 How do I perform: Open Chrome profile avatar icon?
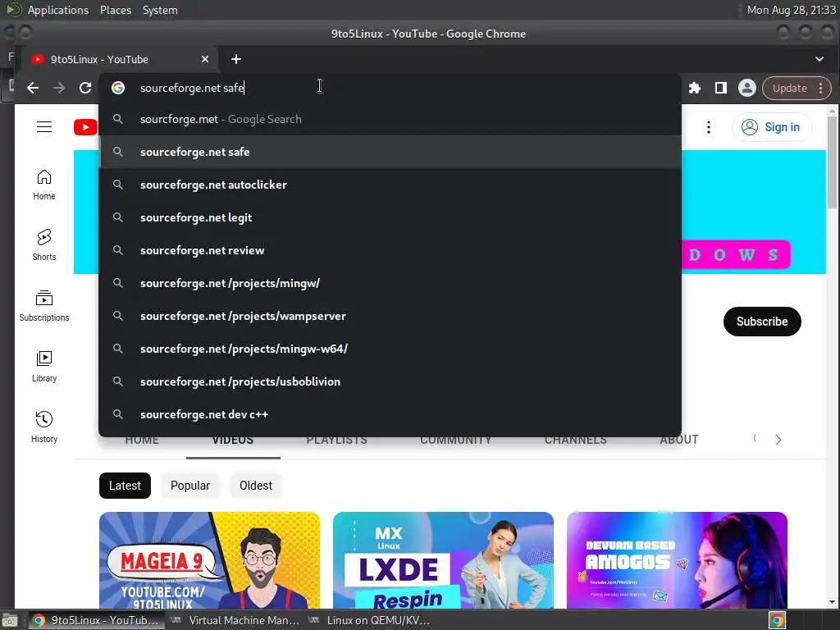tap(746, 88)
